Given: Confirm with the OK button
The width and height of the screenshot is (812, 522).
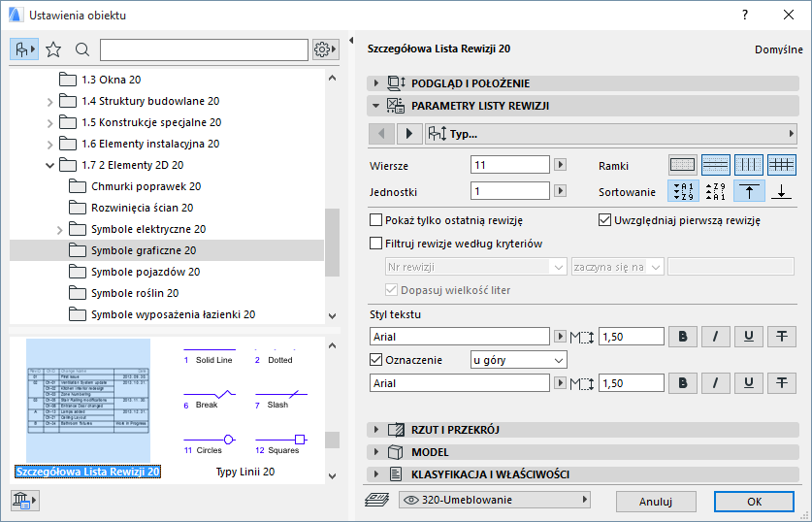Looking at the screenshot, I should [x=754, y=502].
